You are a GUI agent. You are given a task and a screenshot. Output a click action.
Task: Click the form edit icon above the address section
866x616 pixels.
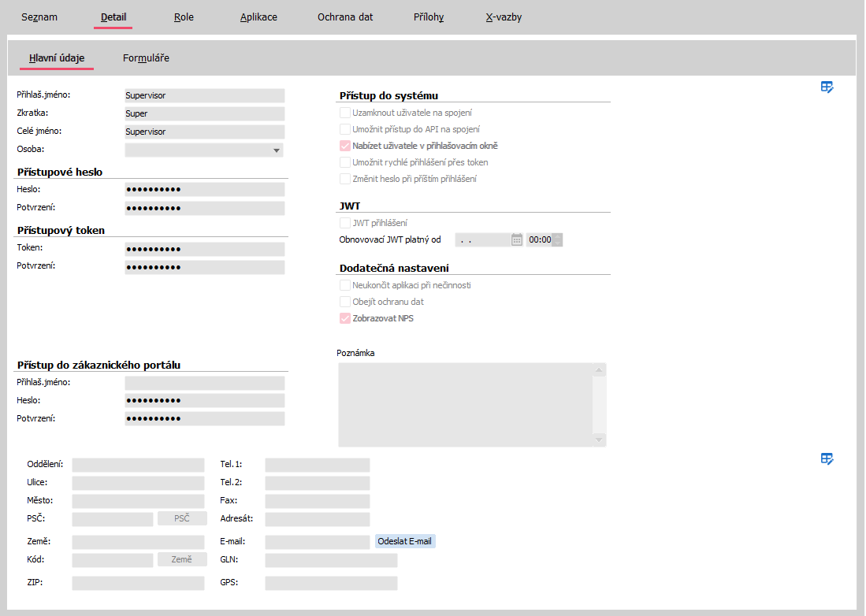827,458
